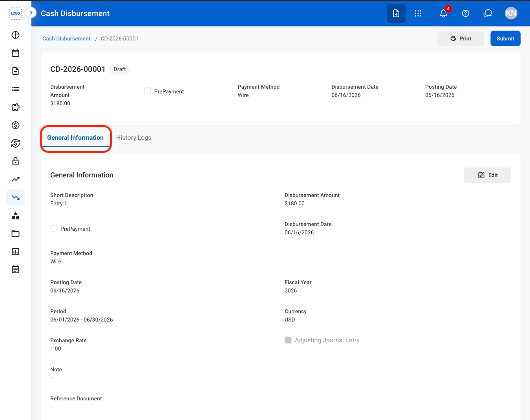
Task: Select the General Information tab
Action: pyautogui.click(x=75, y=138)
